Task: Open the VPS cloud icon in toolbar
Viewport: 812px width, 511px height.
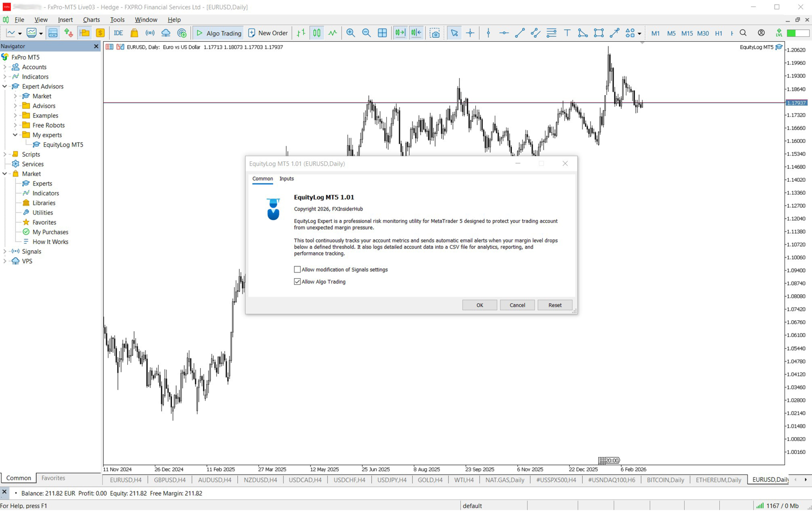Action: [x=166, y=33]
